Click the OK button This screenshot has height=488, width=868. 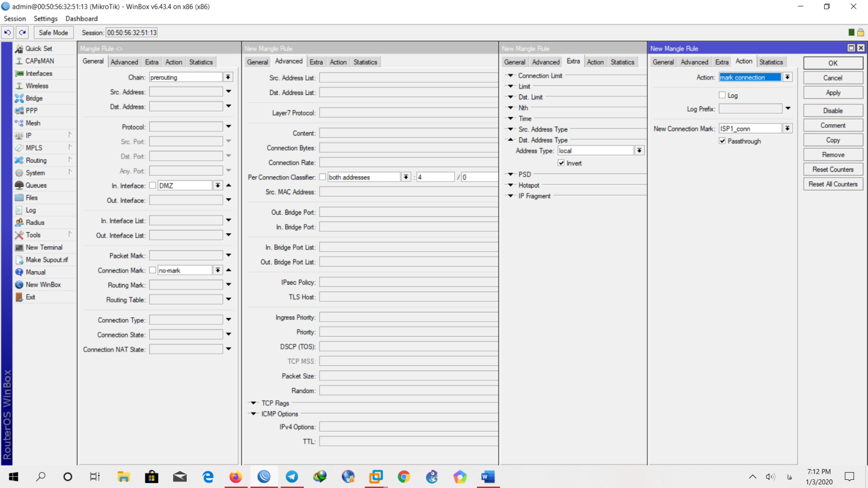click(x=833, y=63)
